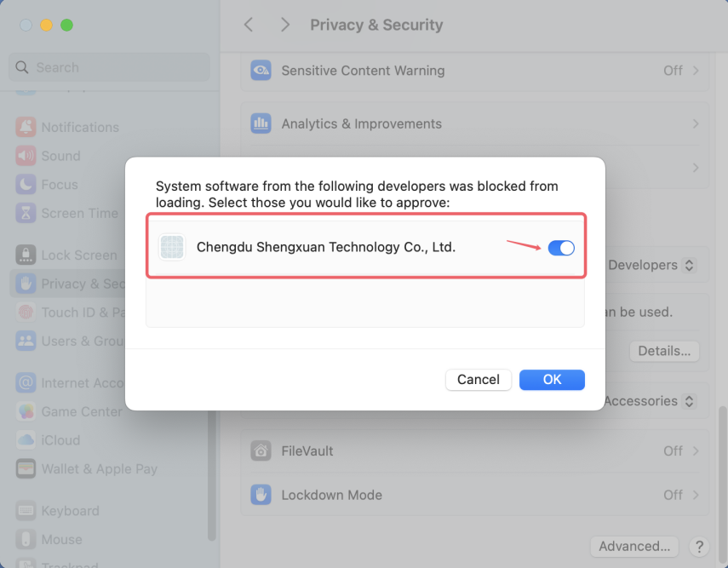Disable the Chengdu Shengxuan Technology toggle

coord(561,248)
